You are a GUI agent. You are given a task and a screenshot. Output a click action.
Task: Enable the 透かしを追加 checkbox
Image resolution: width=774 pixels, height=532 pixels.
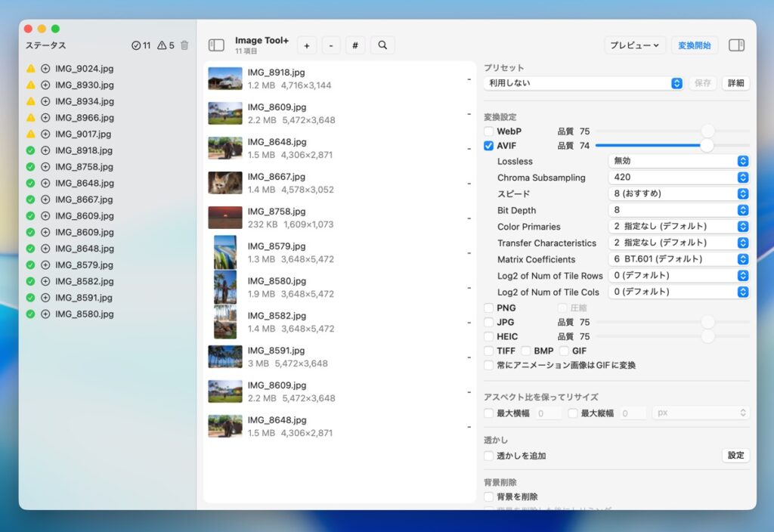click(489, 456)
